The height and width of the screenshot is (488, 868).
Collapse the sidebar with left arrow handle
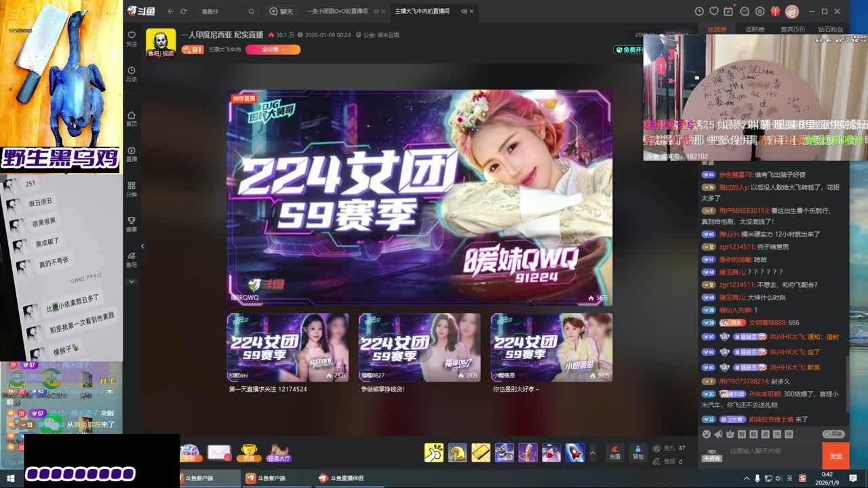click(x=142, y=246)
